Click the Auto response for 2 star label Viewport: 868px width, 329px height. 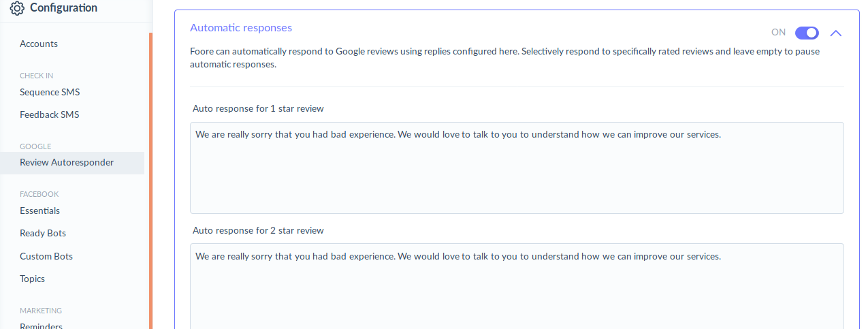(258, 230)
